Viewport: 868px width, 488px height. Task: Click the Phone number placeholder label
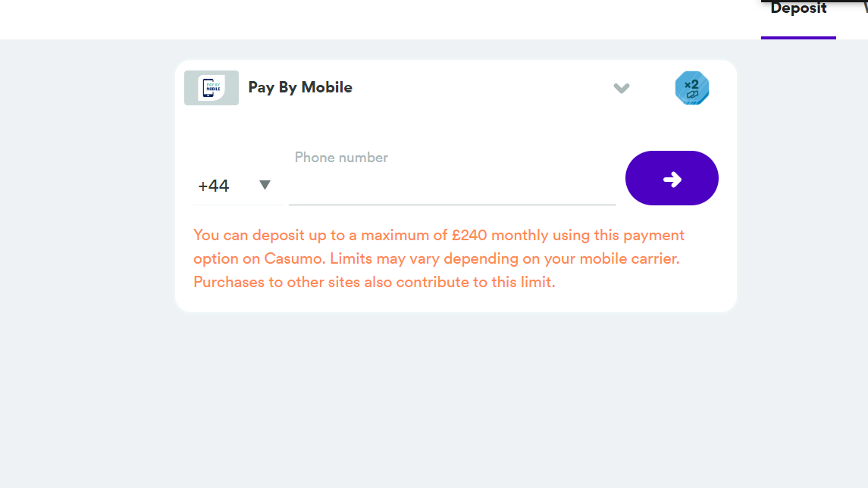point(341,158)
